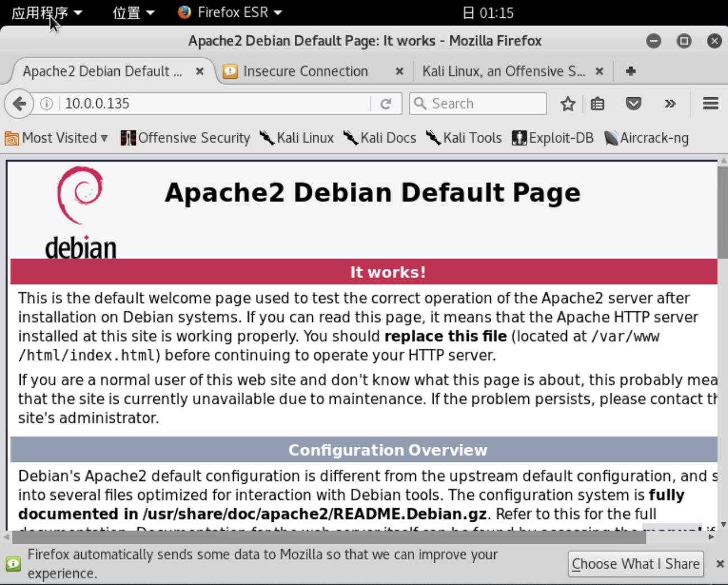Viewport: 728px width, 585px height.
Task: Expand more toolbar tools chevron
Action: [670, 103]
